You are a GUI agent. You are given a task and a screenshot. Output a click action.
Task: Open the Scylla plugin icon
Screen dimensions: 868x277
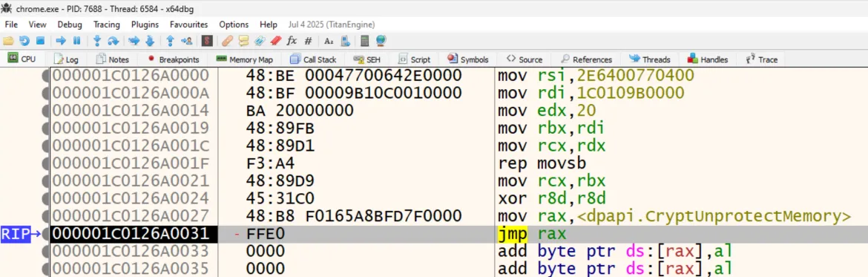(207, 41)
